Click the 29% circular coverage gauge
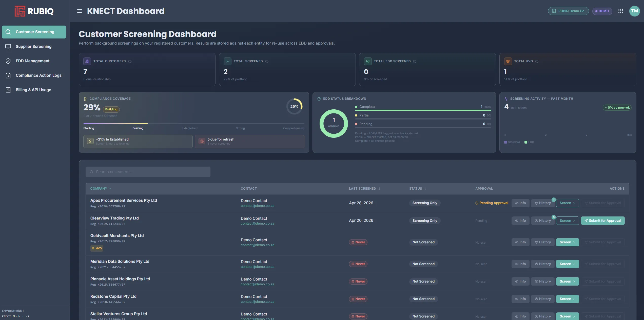644x320 pixels. pos(294,107)
